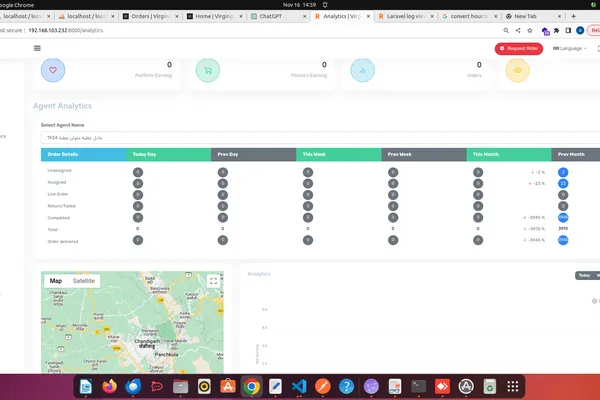The width and height of the screenshot is (600, 400).
Task: Click the heart Platform Earning icon
Action: point(54,71)
